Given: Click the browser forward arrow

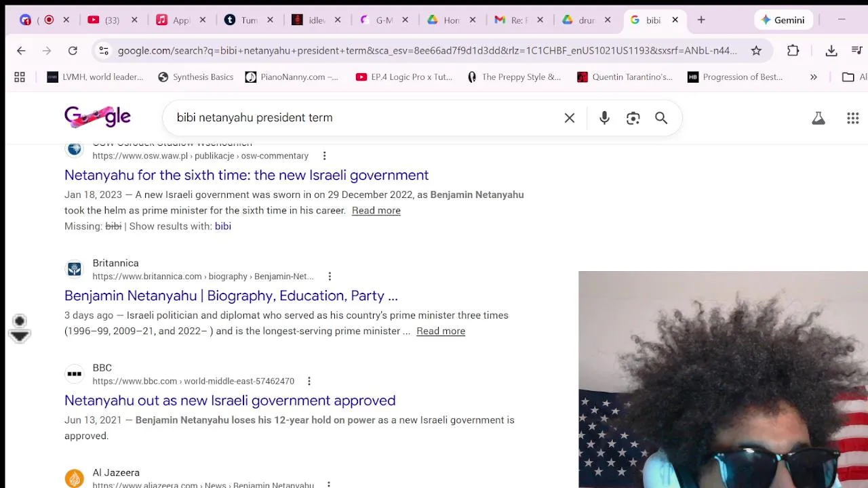Looking at the screenshot, I should coord(47,50).
